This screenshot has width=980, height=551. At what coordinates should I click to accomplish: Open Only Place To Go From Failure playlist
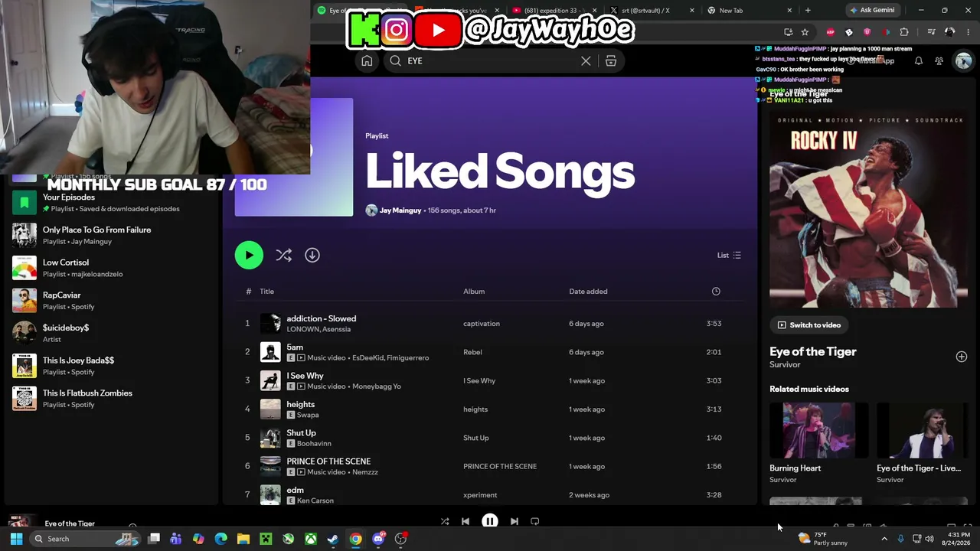111,235
